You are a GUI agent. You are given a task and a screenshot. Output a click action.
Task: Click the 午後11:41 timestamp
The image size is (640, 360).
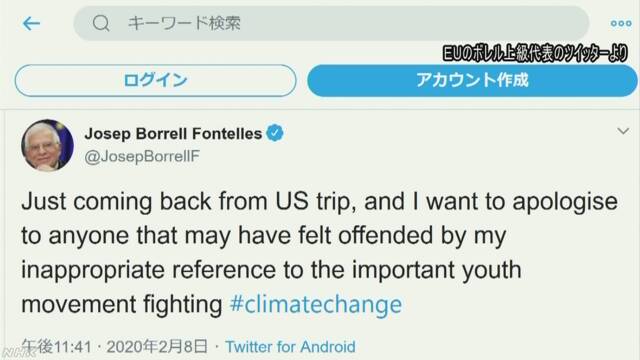(56, 347)
